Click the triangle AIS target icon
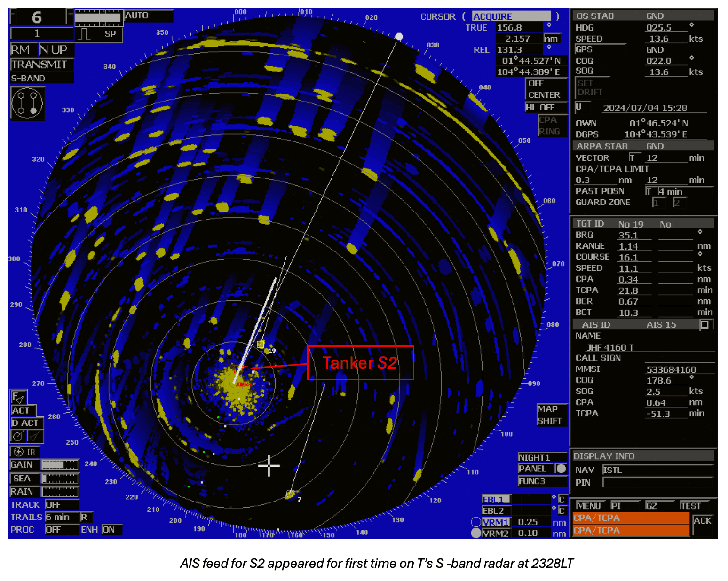 (x=35, y=437)
